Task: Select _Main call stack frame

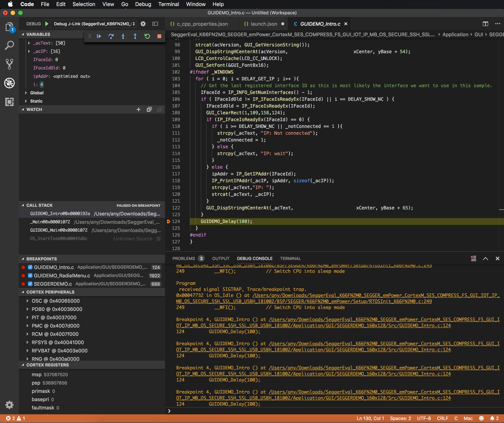Action: [x=92, y=222]
